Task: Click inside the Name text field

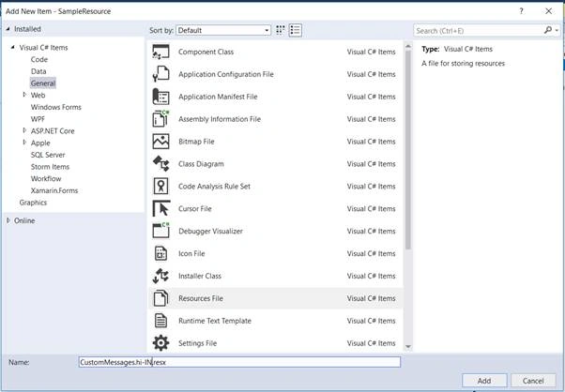Action: [239, 362]
